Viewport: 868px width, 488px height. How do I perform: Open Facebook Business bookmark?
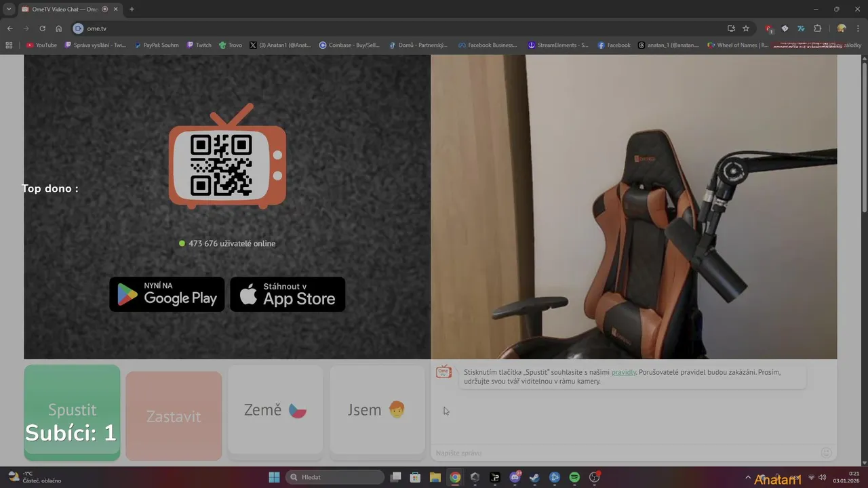click(488, 45)
